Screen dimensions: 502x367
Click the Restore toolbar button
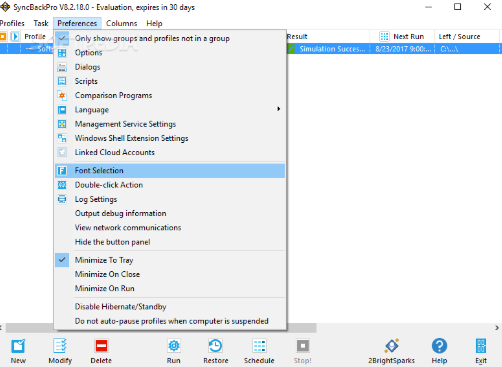click(x=216, y=351)
